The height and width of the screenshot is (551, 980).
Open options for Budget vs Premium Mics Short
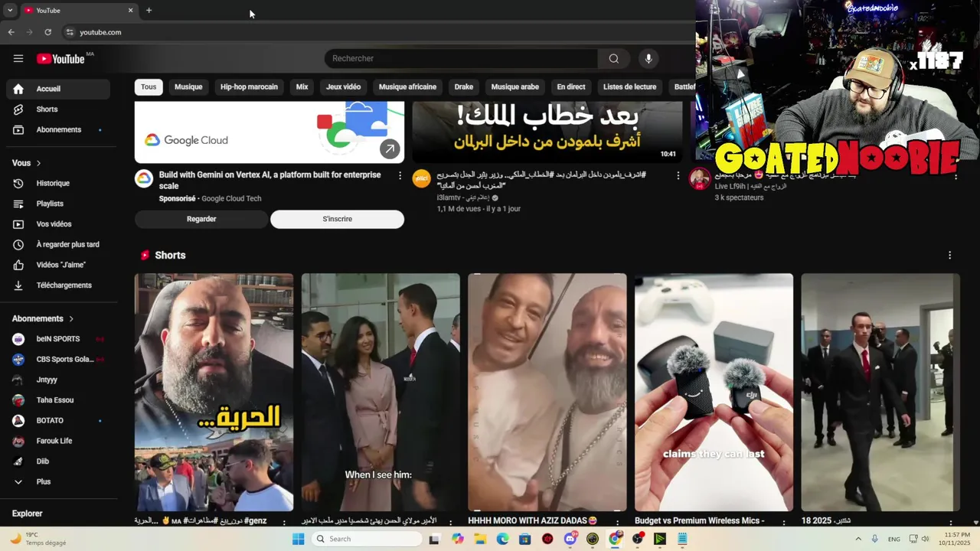pos(784,522)
